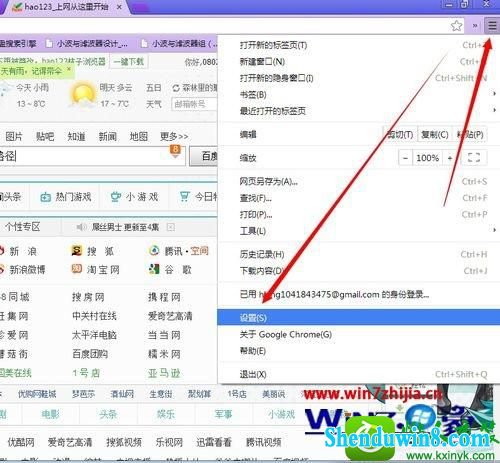This screenshot has height=463, width=500.
Task: Open the '中关村在线' site link
Action: coord(94,316)
